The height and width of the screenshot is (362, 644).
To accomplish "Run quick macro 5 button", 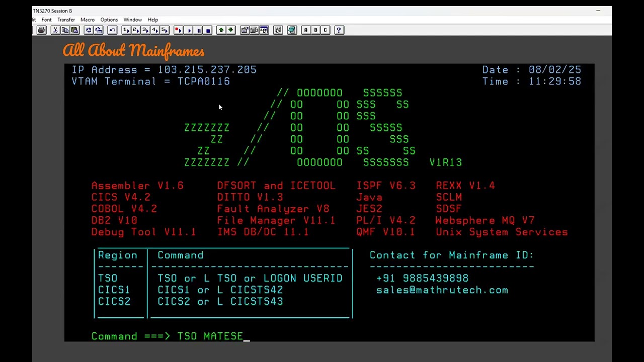I will coord(165,30).
